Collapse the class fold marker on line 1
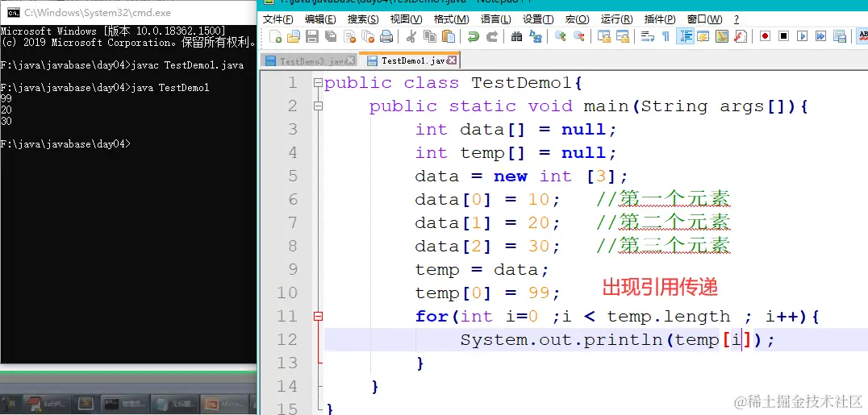The width and height of the screenshot is (868, 415). click(318, 83)
